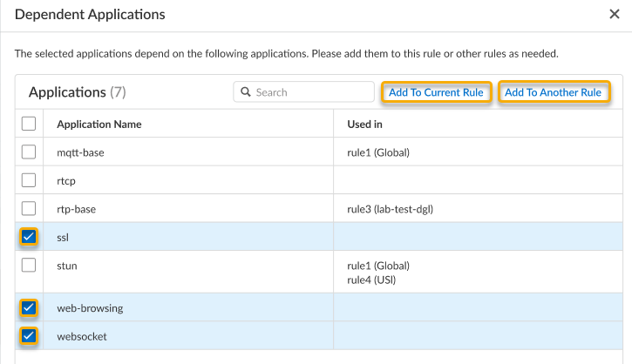Check the mqtt-base application checkbox
Image resolution: width=632 pixels, height=364 pixels.
pyautogui.click(x=29, y=152)
